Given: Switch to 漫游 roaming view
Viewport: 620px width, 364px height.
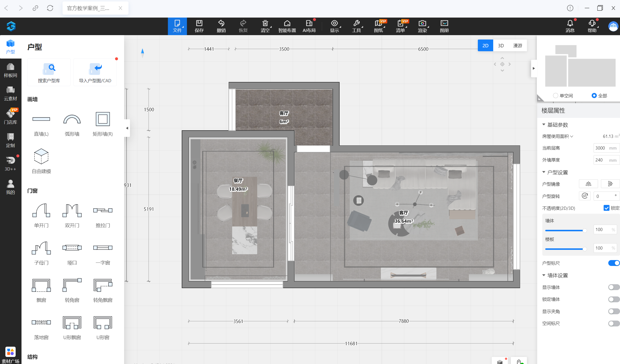Looking at the screenshot, I should (517, 45).
